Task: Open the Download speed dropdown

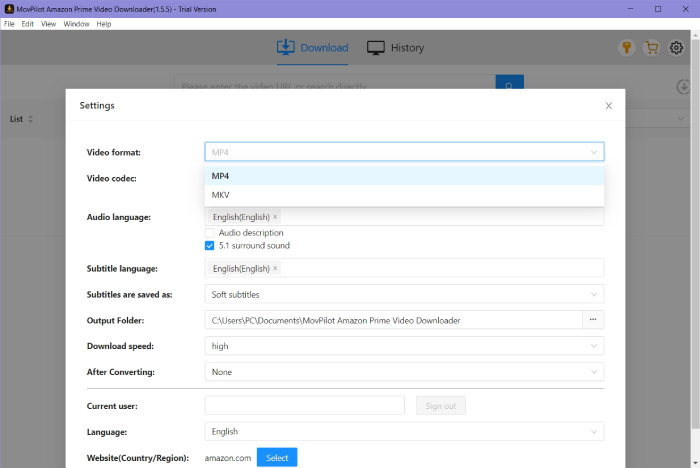Action: pos(404,346)
